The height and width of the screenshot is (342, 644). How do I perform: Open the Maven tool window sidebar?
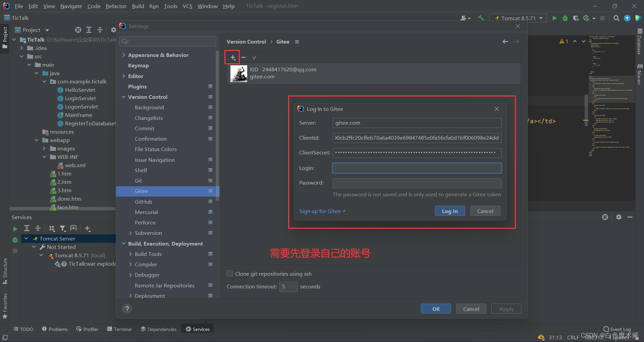(640, 74)
